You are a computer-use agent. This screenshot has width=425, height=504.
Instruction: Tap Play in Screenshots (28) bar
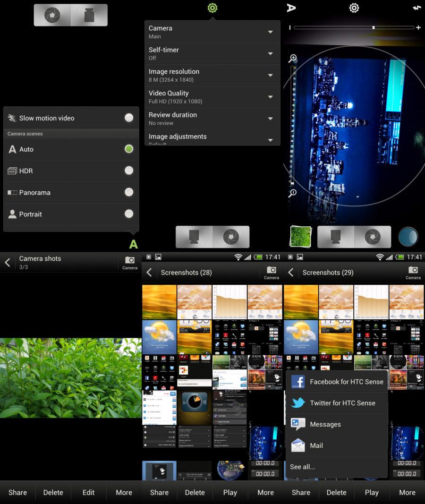pos(230,493)
